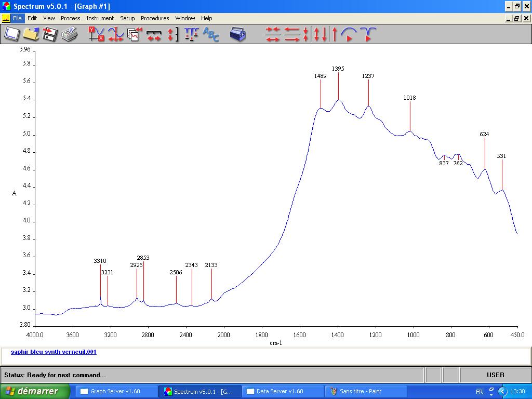Save the spectrum with the floppy disk icon
This screenshot has width=532, height=399.
click(50, 34)
